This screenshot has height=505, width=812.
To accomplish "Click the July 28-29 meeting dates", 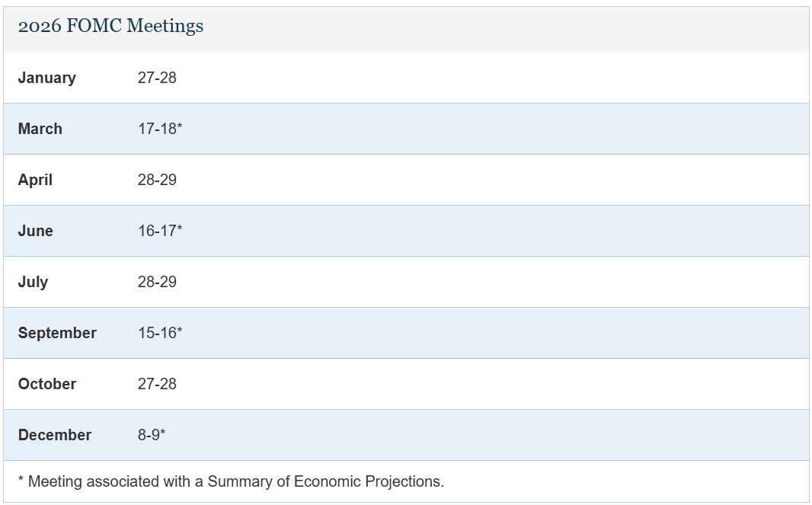I will click(x=157, y=282).
